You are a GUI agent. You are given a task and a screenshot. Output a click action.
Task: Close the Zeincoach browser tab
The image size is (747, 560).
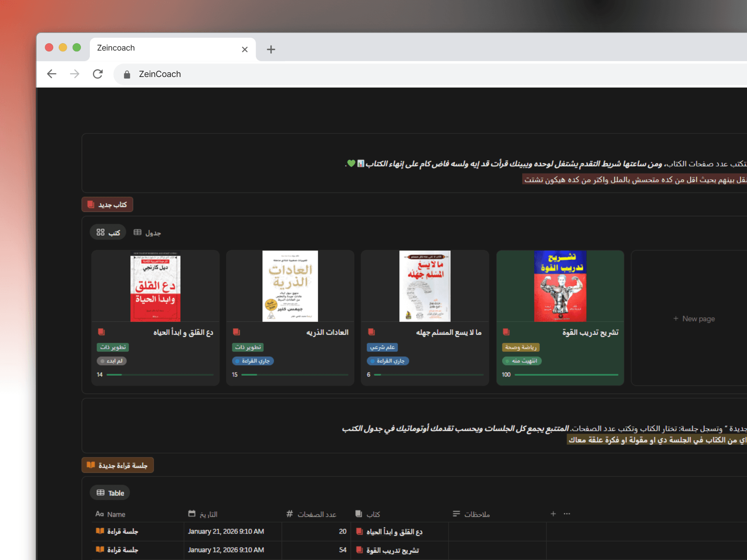pyautogui.click(x=244, y=49)
